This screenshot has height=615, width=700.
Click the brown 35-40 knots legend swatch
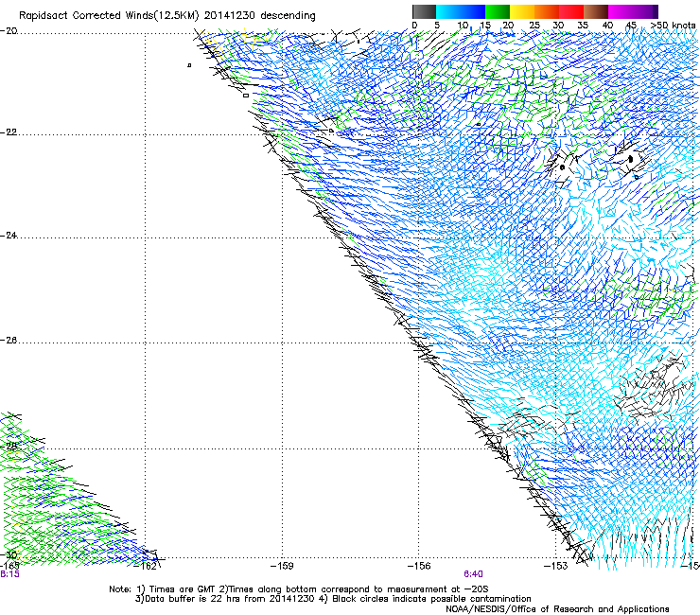596,11
